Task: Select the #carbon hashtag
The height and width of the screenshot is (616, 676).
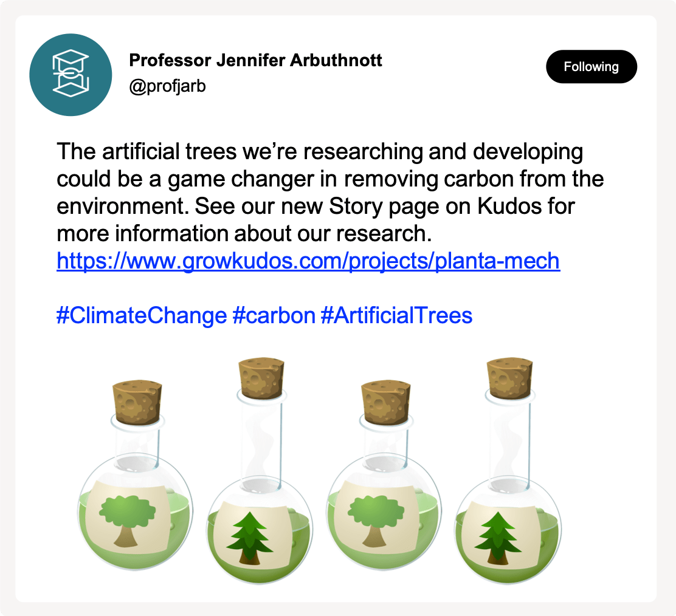Action: [274, 315]
